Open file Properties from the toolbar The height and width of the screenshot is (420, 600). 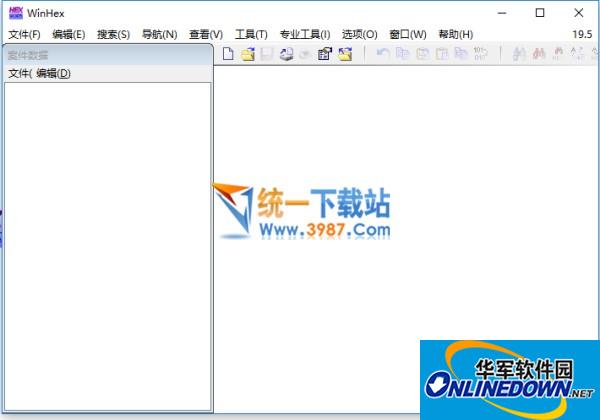(325, 54)
